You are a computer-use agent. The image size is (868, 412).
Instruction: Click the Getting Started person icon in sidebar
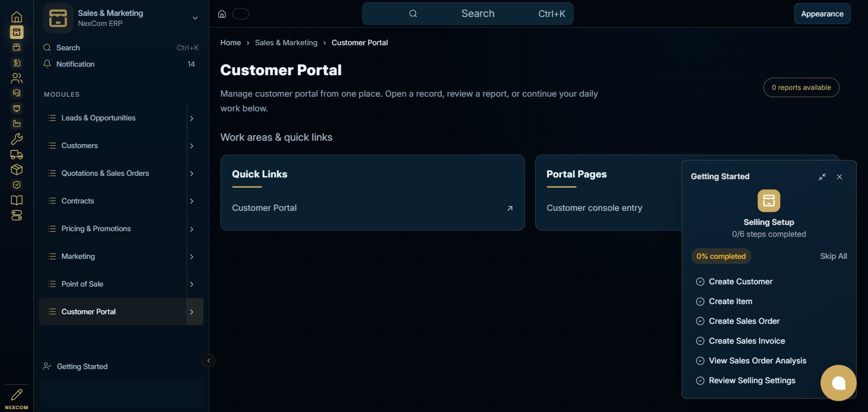(x=47, y=366)
